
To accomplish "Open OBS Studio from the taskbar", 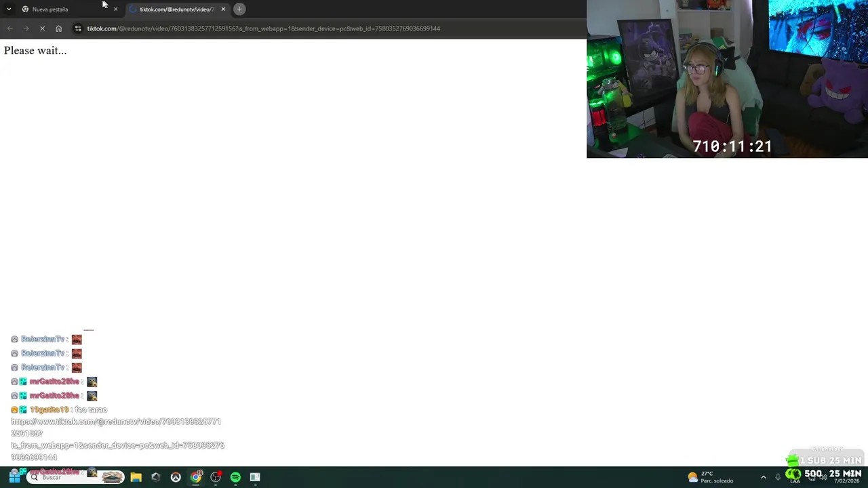I will point(216,477).
